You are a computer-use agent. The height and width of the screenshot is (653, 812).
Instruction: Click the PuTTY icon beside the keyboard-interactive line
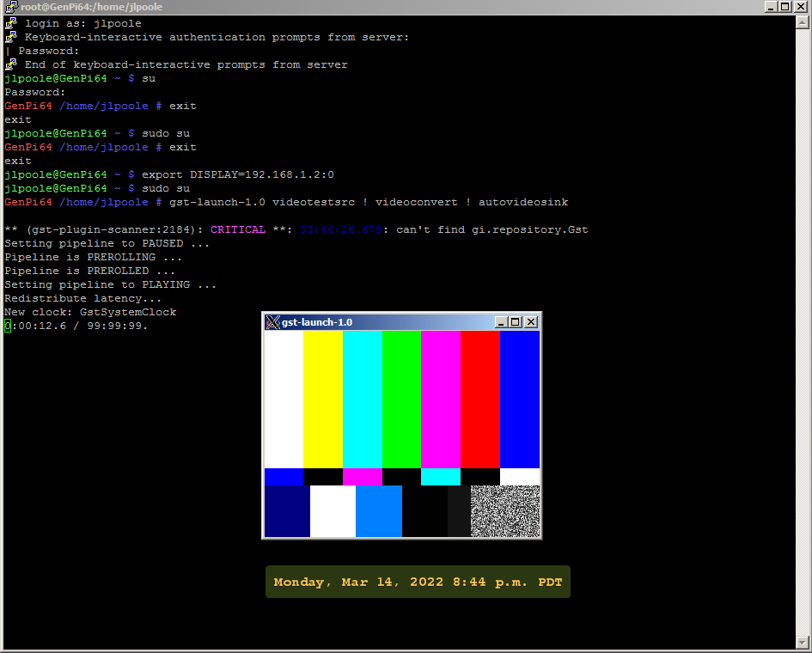tap(9, 37)
